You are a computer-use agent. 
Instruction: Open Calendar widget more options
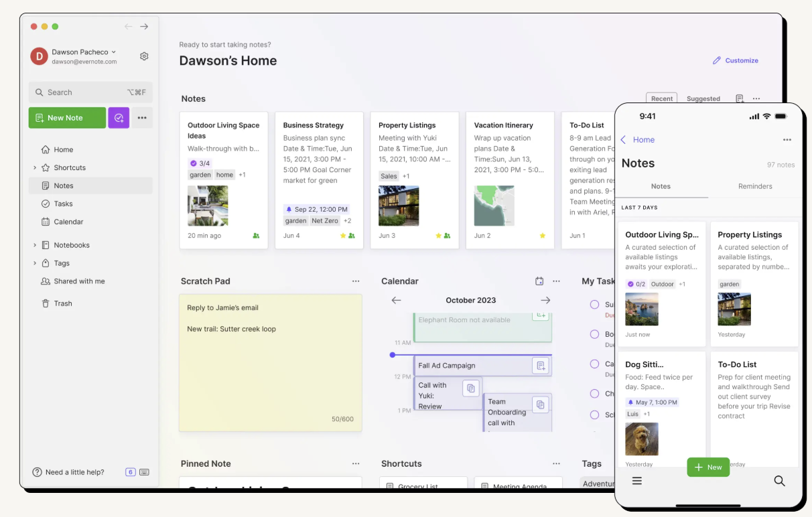click(x=556, y=281)
